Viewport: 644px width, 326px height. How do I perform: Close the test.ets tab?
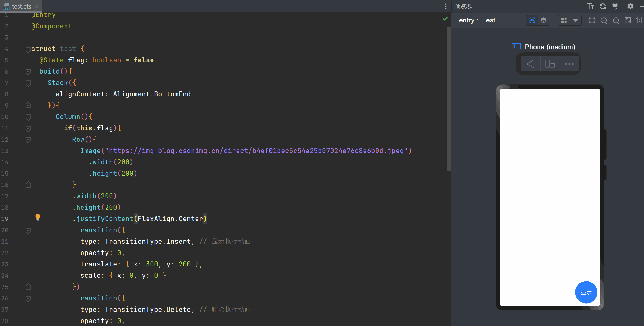click(x=37, y=6)
